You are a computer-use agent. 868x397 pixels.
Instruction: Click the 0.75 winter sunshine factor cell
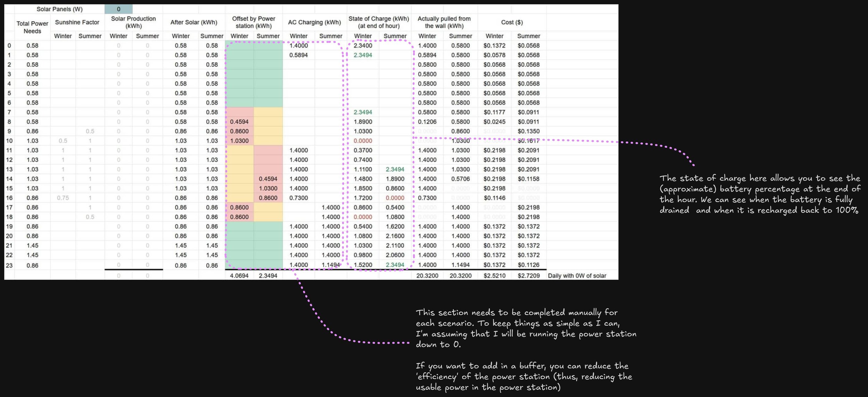[63, 198]
